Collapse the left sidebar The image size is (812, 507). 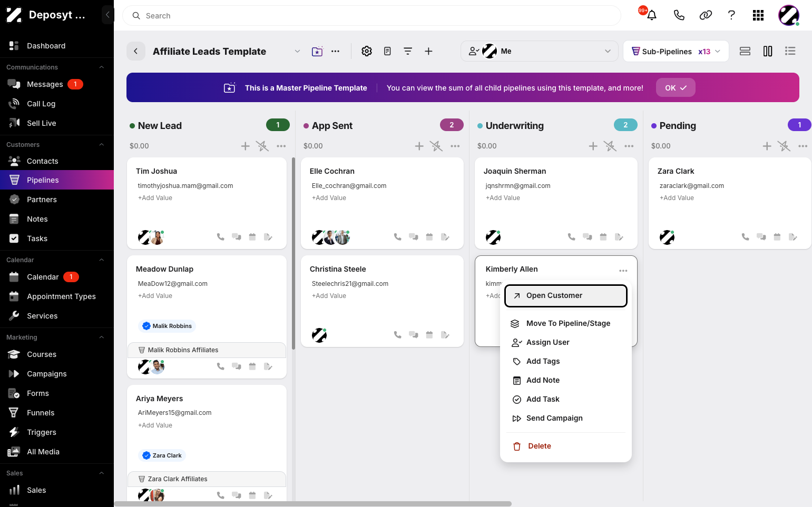click(x=107, y=15)
